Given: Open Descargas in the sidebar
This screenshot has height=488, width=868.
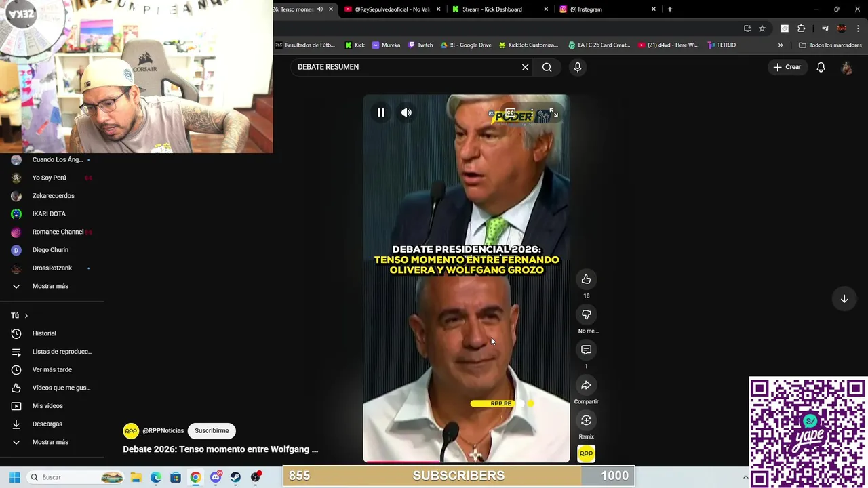Looking at the screenshot, I should [52, 424].
